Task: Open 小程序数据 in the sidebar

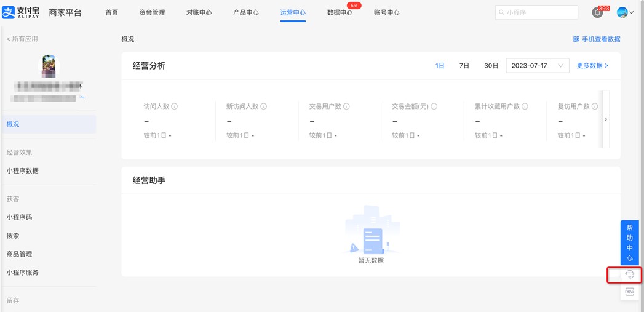Action: (23, 171)
